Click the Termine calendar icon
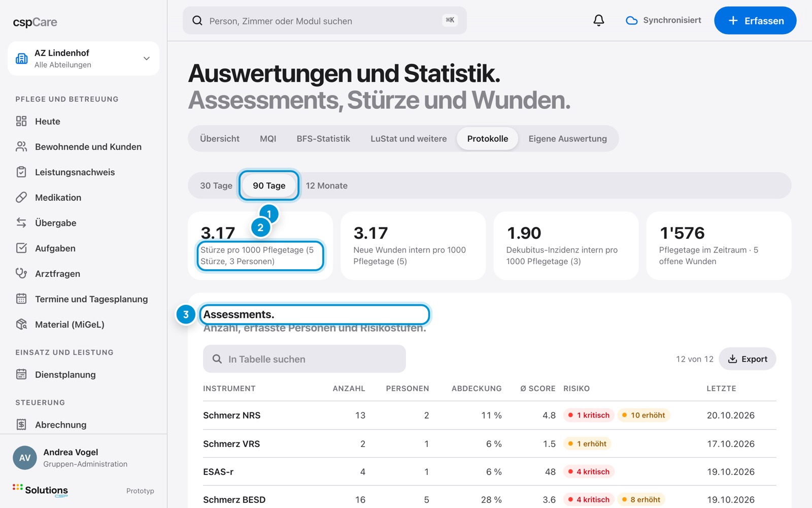812x508 pixels. 21,299
